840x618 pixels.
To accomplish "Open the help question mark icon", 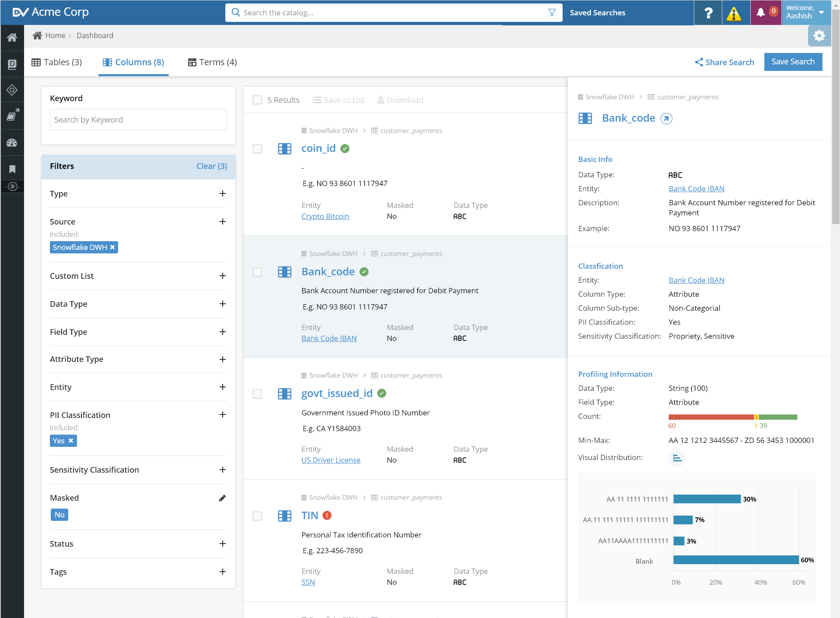I will [708, 13].
